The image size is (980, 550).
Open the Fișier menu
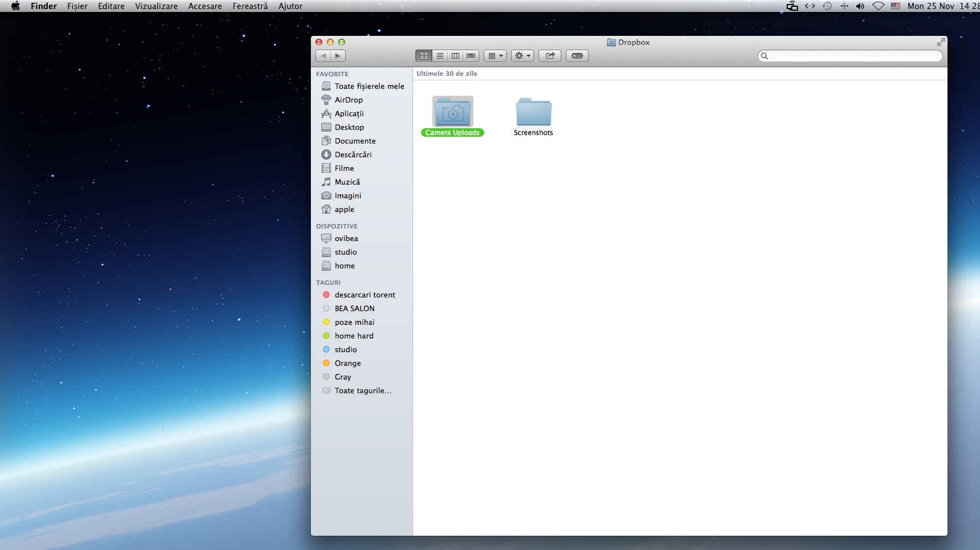point(78,6)
